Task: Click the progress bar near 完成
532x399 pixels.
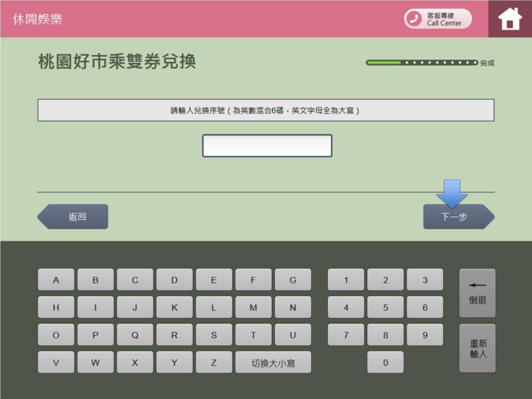Action: click(x=422, y=63)
